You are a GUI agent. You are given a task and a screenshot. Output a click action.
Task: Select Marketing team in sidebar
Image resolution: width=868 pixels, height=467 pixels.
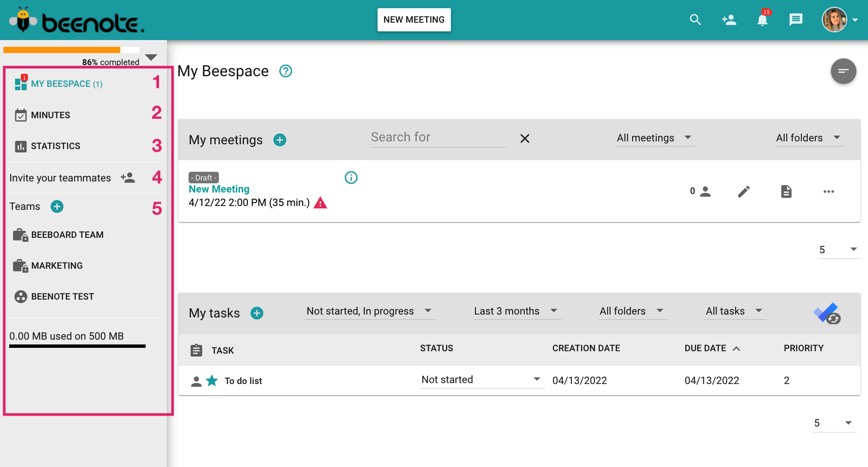pyautogui.click(x=57, y=266)
